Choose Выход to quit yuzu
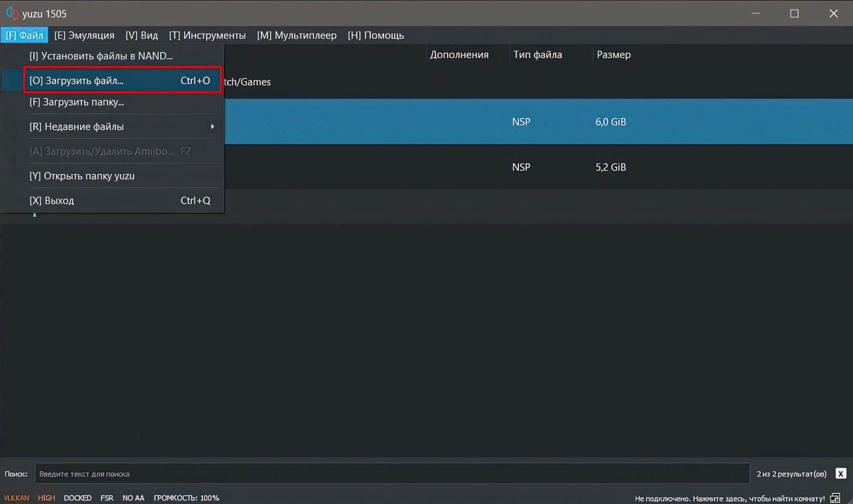 (52, 200)
